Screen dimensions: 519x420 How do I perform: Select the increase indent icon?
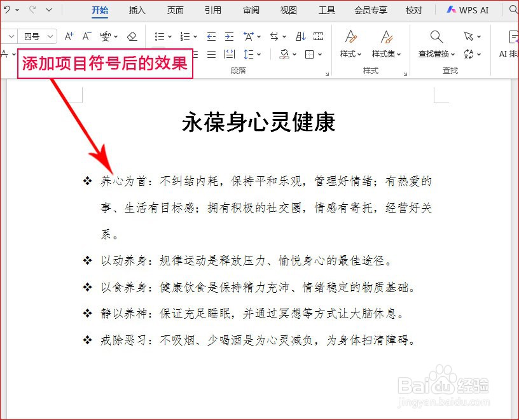click(x=228, y=36)
